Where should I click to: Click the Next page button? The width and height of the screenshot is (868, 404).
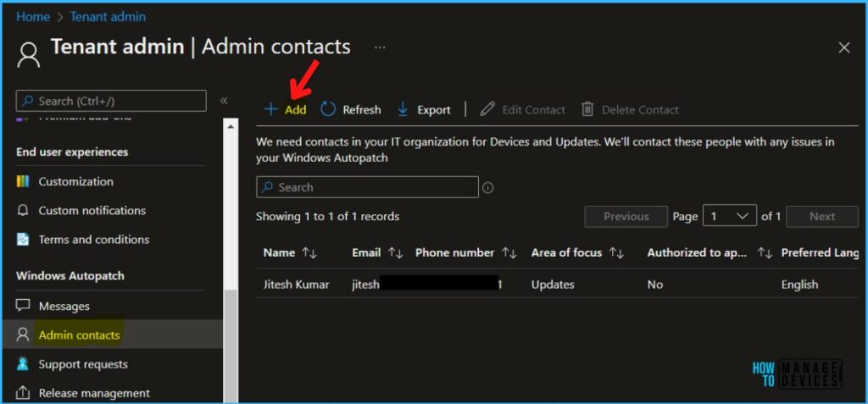coord(822,216)
